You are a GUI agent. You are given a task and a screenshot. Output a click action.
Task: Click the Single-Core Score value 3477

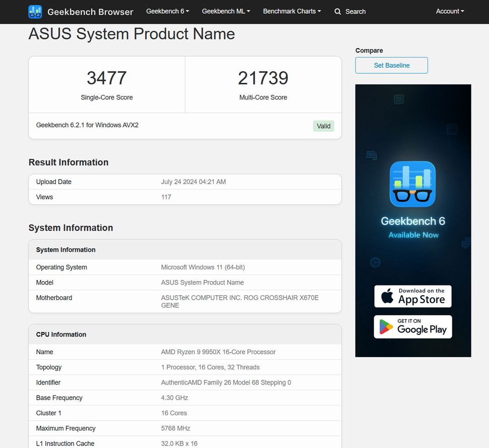106,78
